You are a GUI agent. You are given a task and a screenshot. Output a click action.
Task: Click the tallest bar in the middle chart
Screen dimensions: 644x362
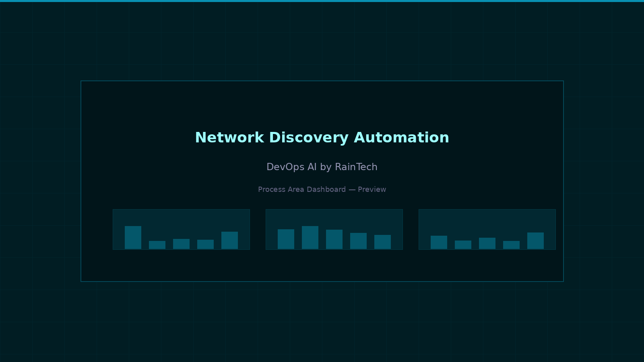click(x=310, y=237)
